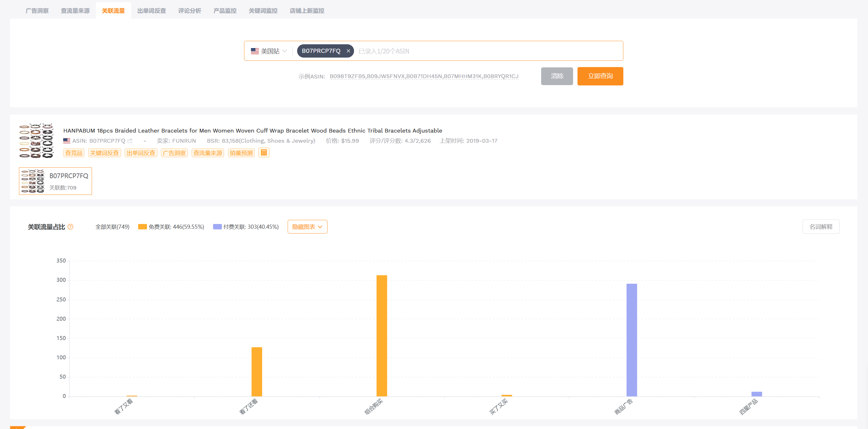Open the 出单词反查 tab
The height and width of the screenshot is (429, 868).
pyautogui.click(x=152, y=11)
